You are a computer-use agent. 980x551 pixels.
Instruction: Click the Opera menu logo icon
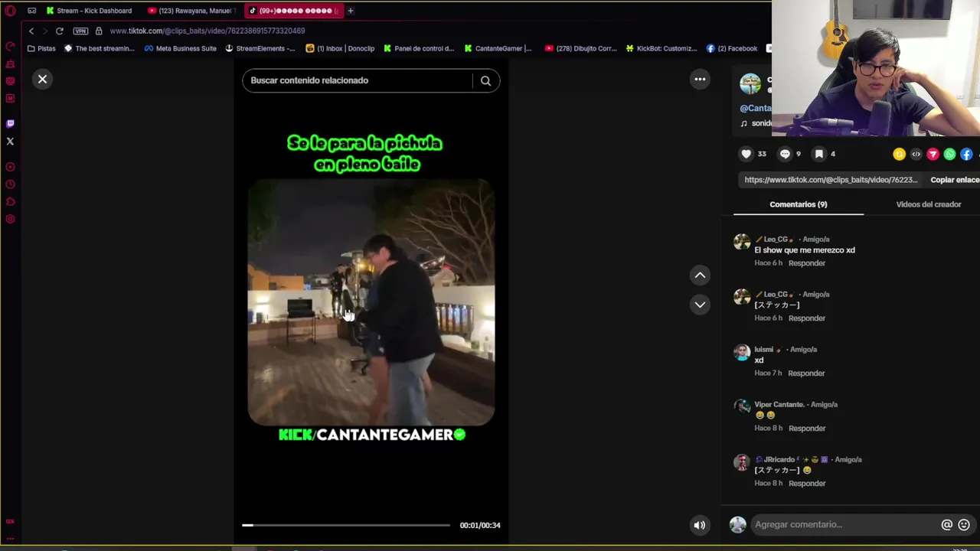click(10, 11)
